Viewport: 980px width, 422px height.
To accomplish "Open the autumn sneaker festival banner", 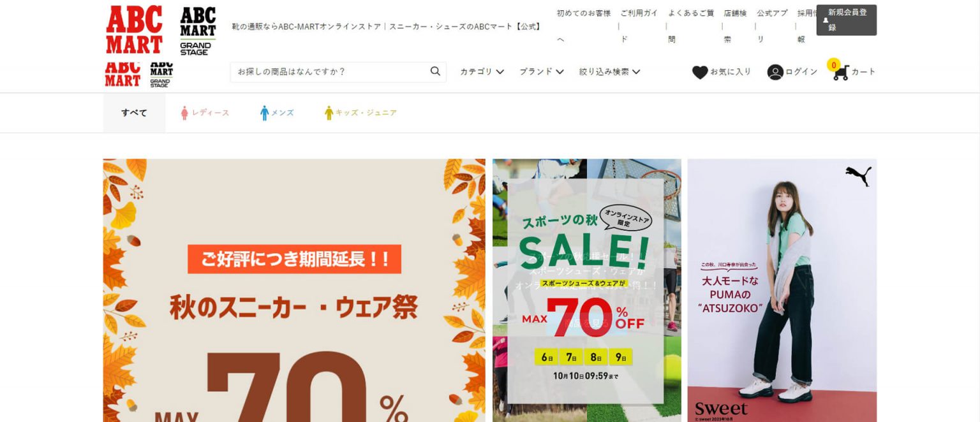I will click(294, 290).
